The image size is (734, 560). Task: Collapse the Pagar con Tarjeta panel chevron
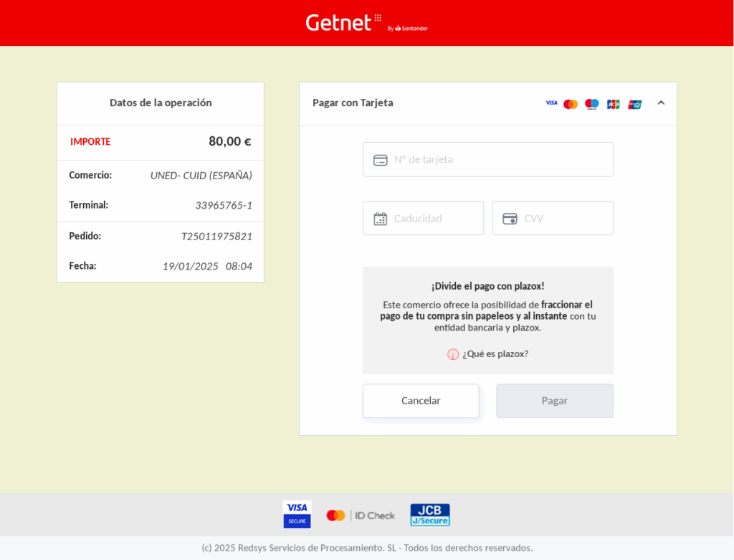[661, 103]
